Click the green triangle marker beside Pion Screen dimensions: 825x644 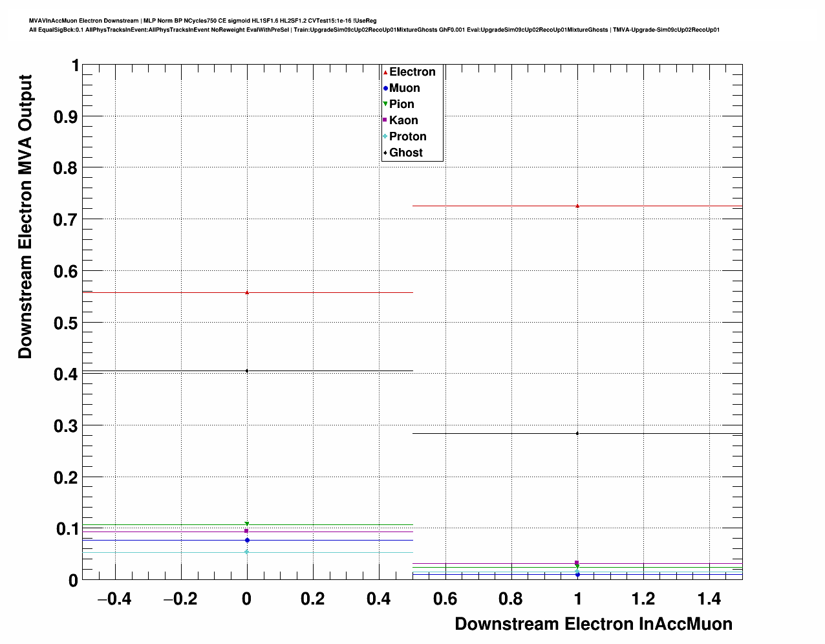click(385, 104)
